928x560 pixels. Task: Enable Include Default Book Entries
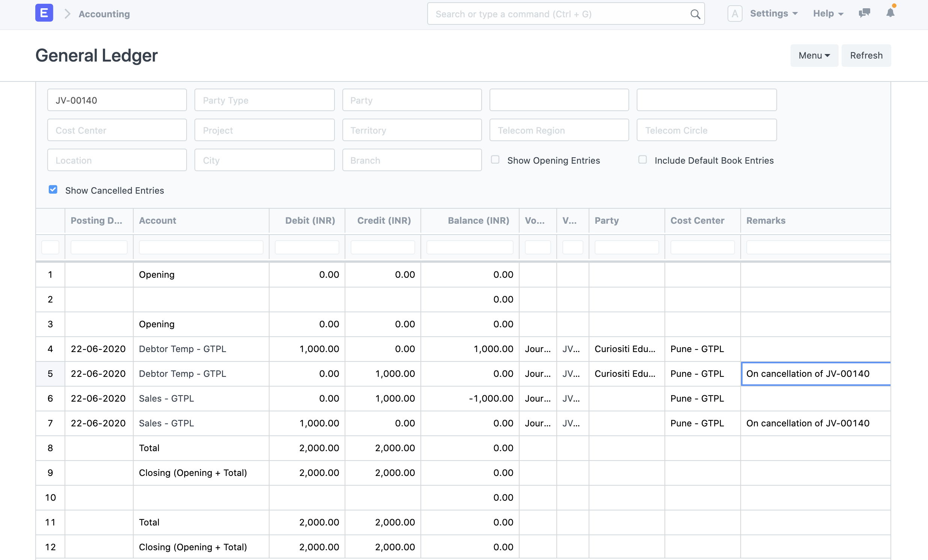pyautogui.click(x=642, y=159)
